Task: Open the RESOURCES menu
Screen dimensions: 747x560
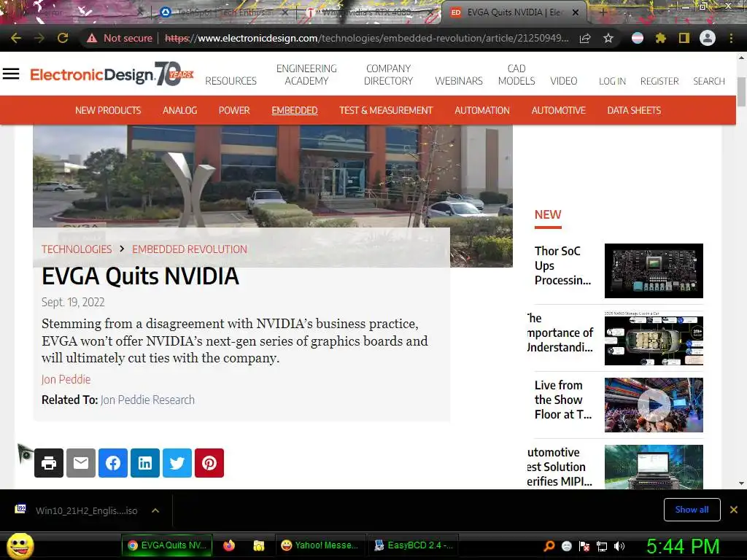Action: 231,81
